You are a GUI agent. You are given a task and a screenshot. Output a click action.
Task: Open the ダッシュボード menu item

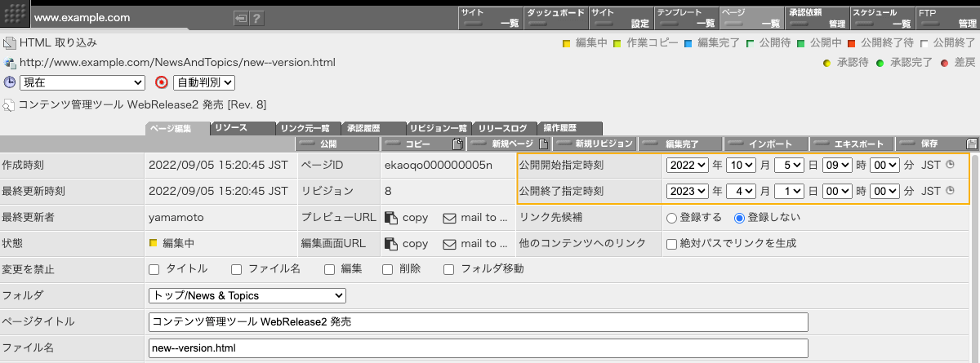[x=554, y=18]
